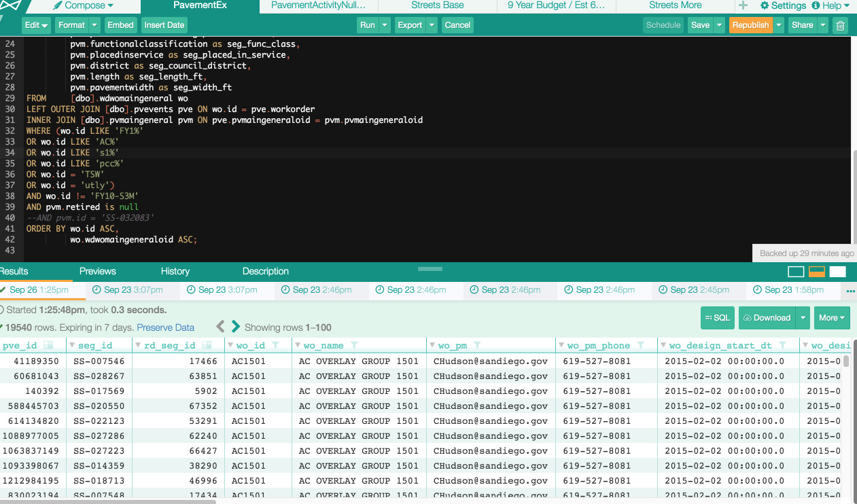Select the split editor-and-results layout toggle
The height and width of the screenshot is (504, 857).
pos(816,272)
